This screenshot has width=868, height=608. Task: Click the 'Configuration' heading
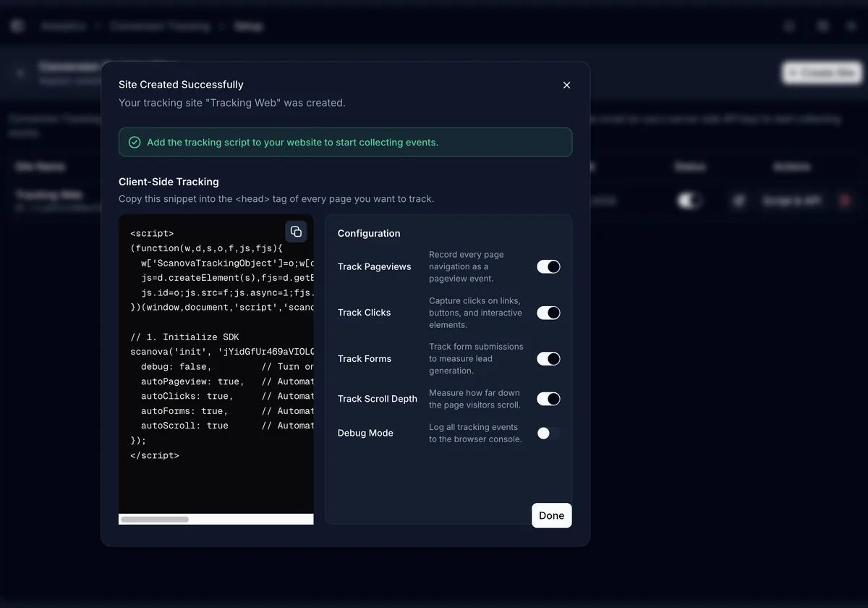coord(369,233)
